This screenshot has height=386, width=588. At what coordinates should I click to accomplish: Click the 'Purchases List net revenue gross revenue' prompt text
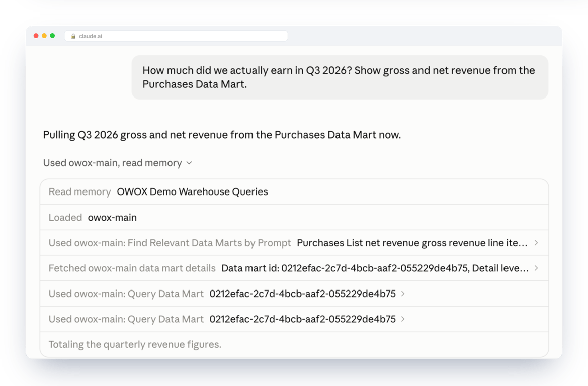coord(412,243)
